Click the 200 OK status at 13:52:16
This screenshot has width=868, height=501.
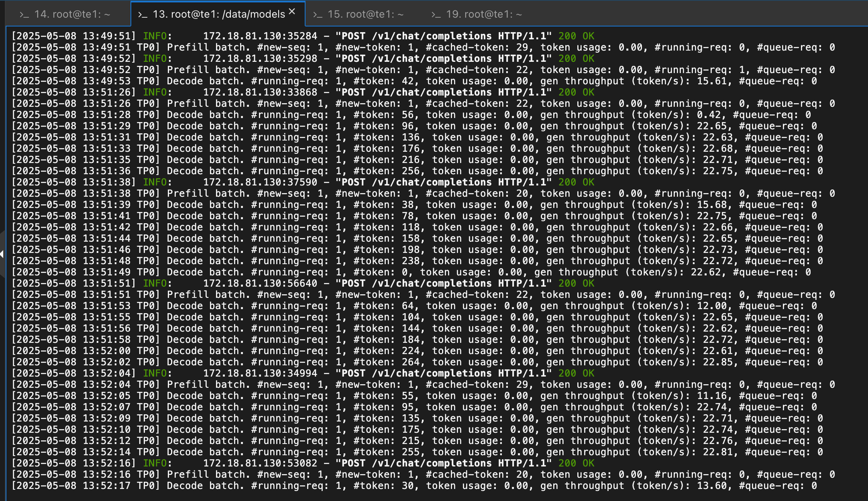click(x=576, y=463)
